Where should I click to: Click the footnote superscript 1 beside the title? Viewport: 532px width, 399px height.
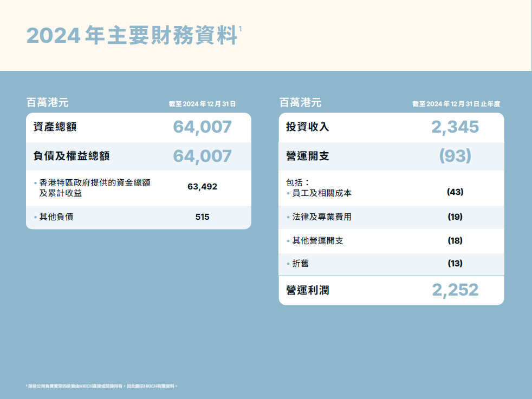point(240,28)
